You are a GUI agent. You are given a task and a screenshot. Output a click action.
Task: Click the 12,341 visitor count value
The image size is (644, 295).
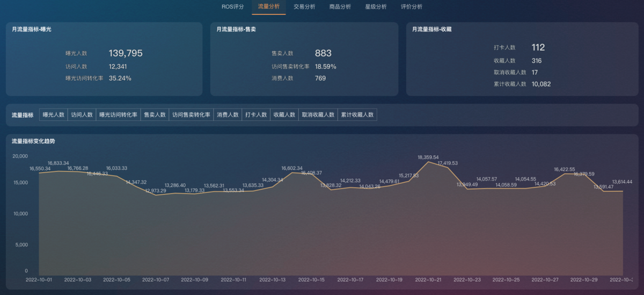pos(118,67)
